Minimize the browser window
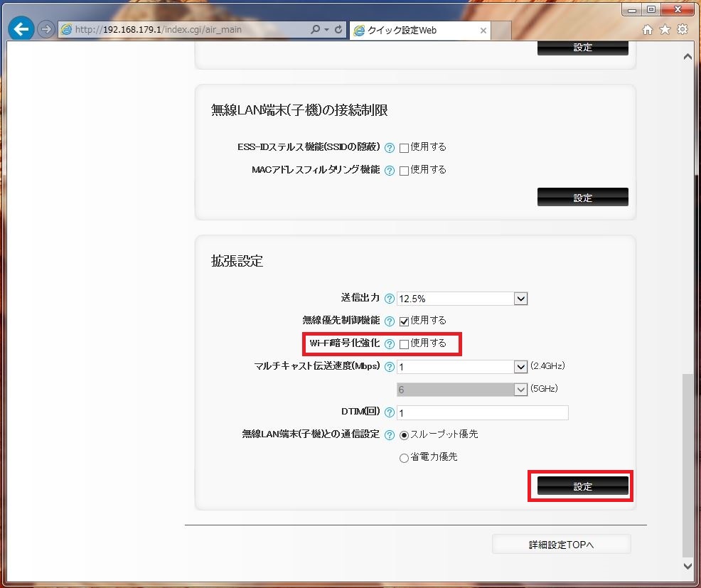This screenshot has width=701, height=588. (632, 9)
